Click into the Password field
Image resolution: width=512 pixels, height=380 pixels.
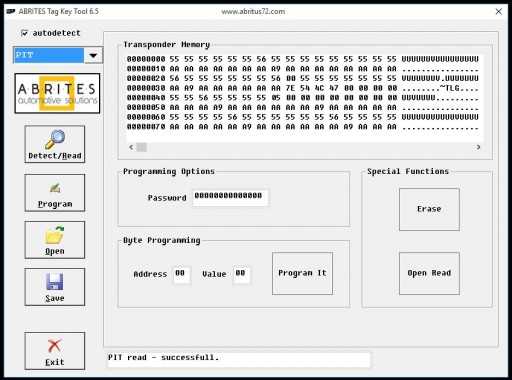click(230, 197)
